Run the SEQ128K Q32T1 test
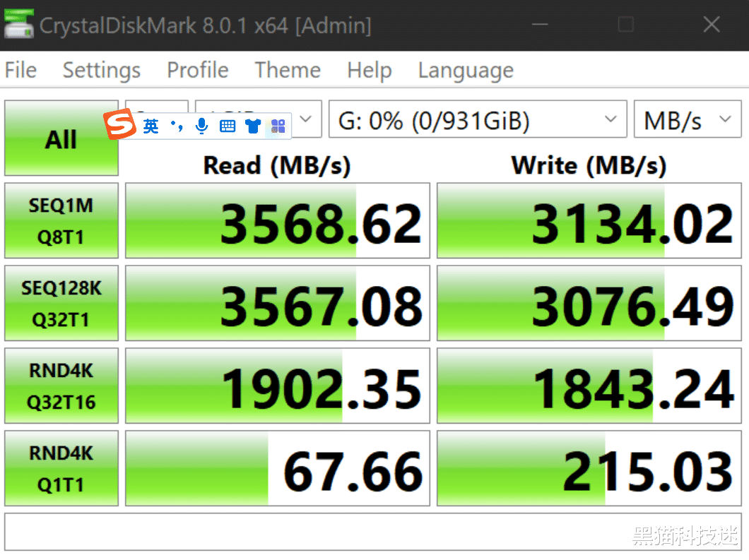Image resolution: width=749 pixels, height=560 pixels. pyautogui.click(x=61, y=303)
